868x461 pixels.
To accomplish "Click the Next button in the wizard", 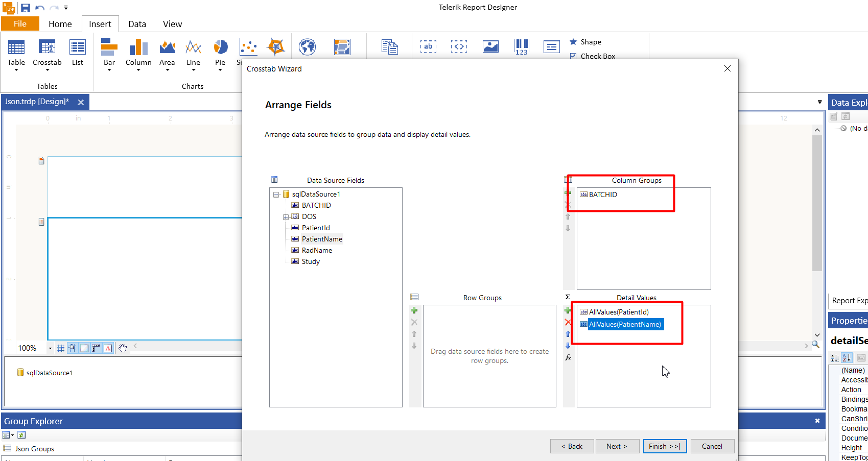I will click(617, 446).
